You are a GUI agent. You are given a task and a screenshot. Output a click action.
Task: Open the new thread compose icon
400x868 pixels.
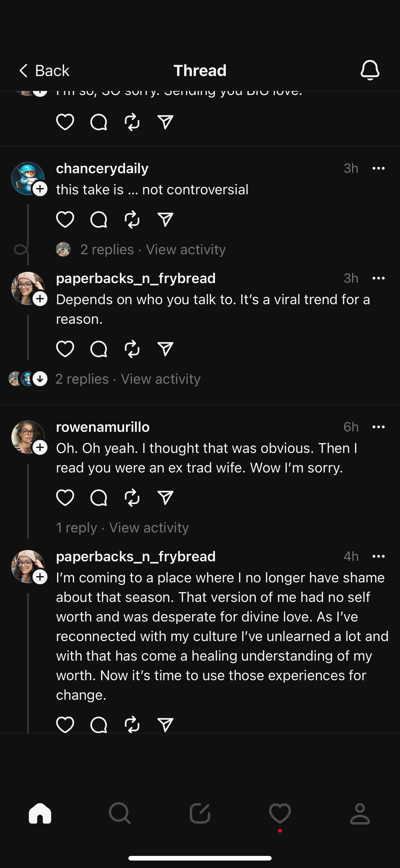coord(200,813)
